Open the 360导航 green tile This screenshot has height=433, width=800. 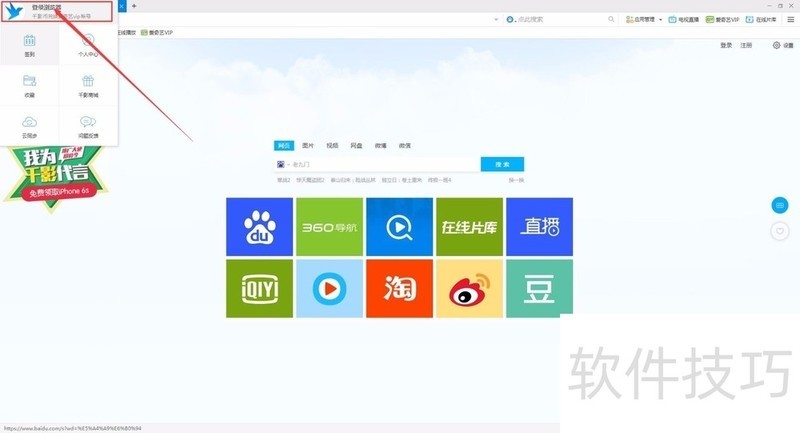pyautogui.click(x=330, y=227)
